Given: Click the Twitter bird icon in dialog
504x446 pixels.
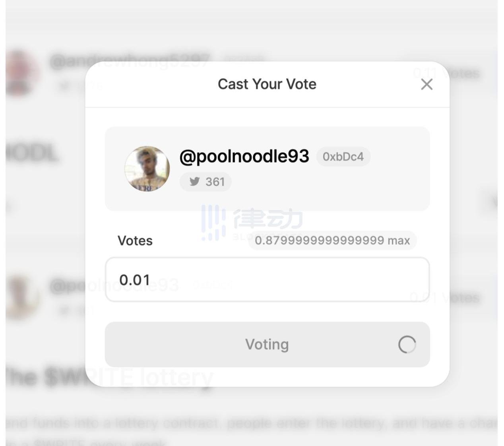Looking at the screenshot, I should point(195,182).
